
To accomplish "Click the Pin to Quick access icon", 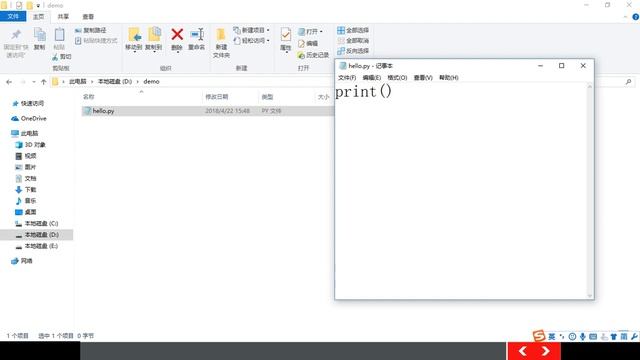I will click(x=16, y=35).
